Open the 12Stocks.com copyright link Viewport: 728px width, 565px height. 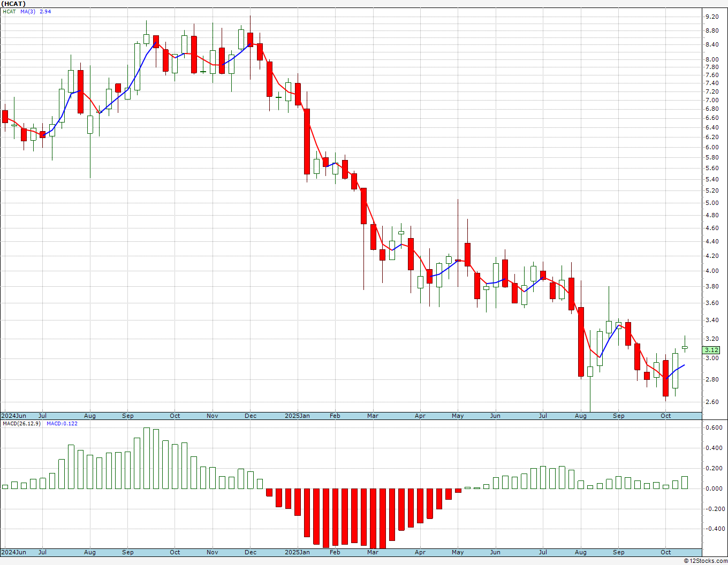(704, 561)
